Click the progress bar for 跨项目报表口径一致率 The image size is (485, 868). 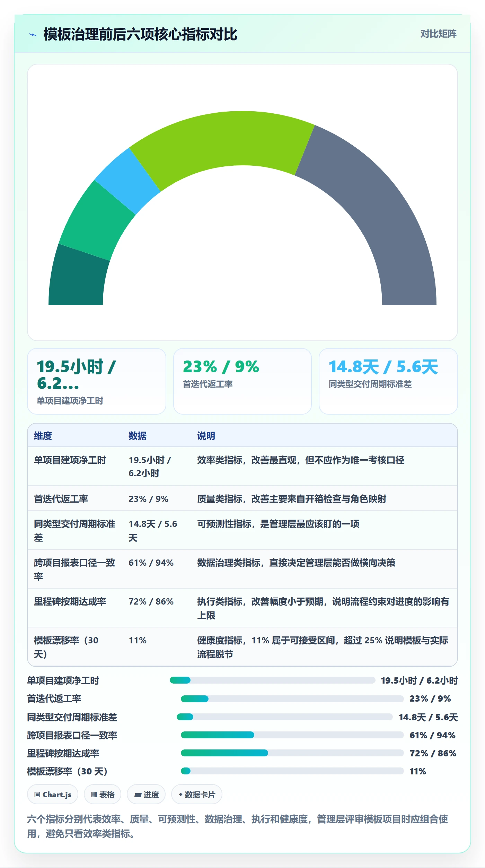tap(292, 735)
